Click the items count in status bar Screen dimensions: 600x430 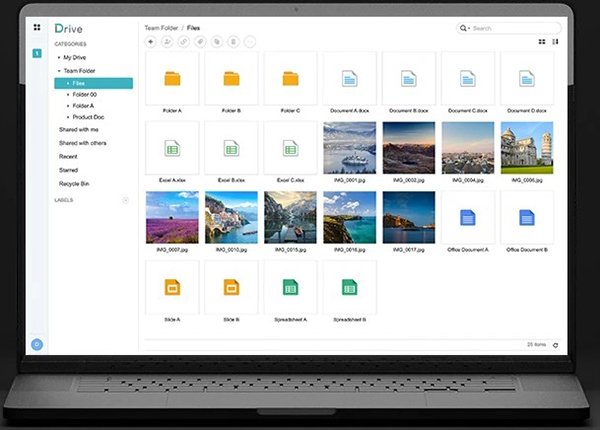tap(536, 345)
